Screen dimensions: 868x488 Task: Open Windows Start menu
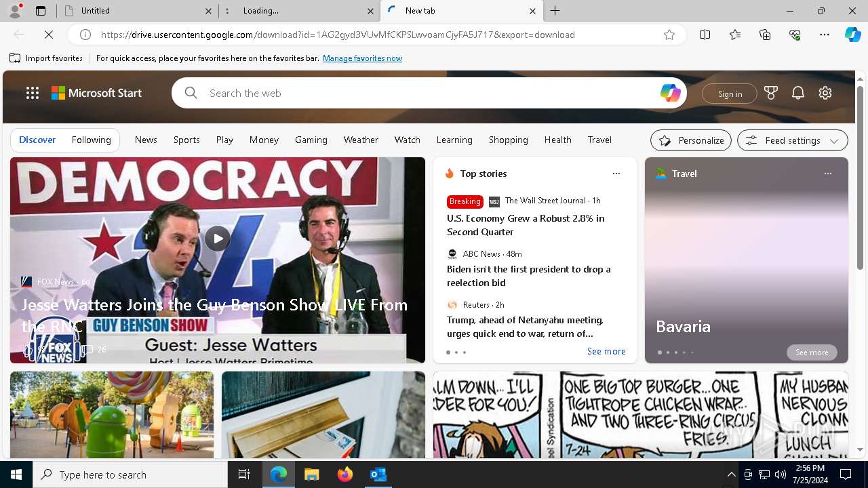click(16, 474)
